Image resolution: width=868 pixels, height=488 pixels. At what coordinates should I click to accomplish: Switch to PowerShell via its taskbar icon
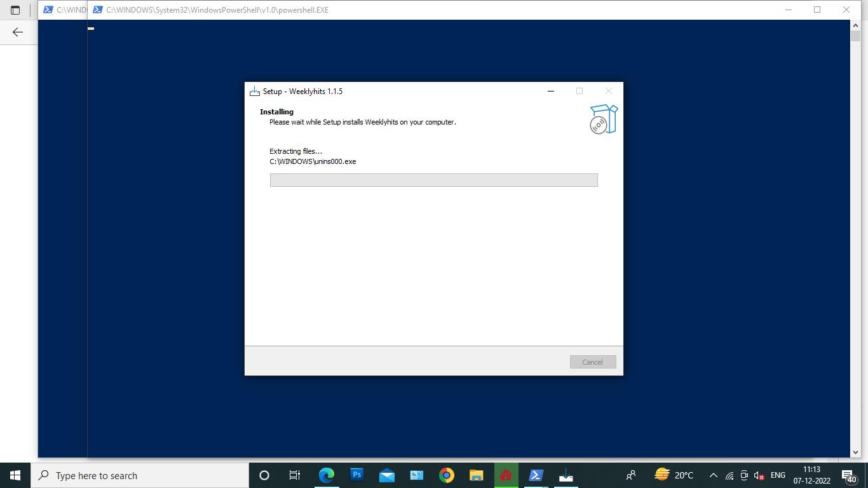(536, 475)
